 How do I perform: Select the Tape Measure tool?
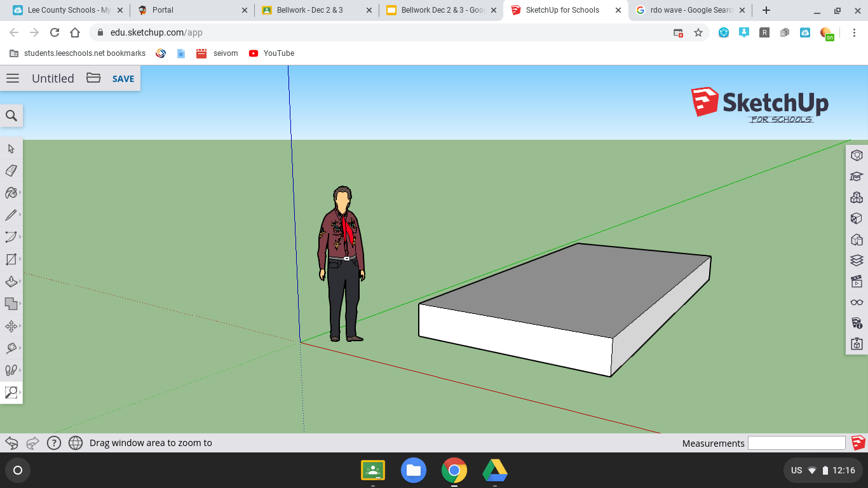pos(11,348)
